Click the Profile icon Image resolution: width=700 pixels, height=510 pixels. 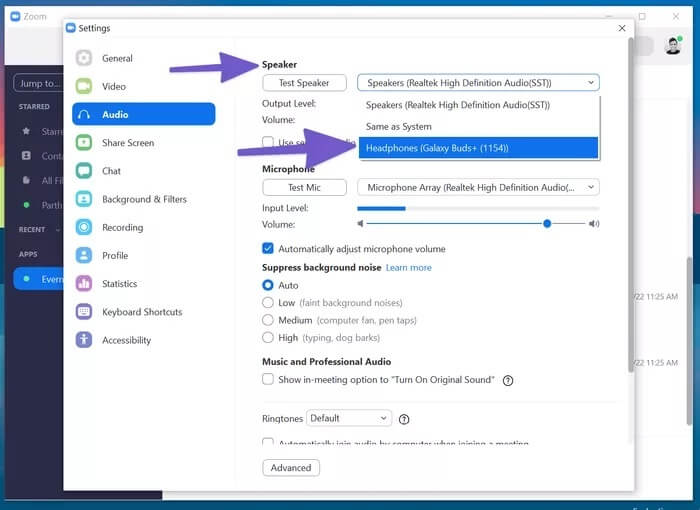point(83,255)
